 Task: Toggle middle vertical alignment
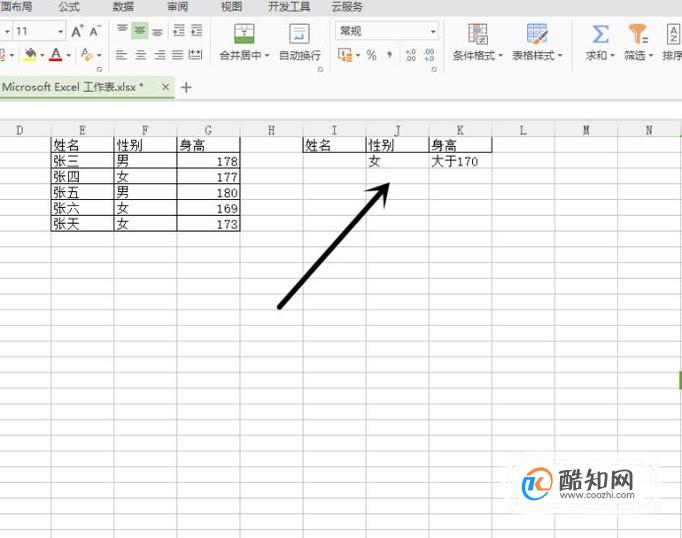(x=140, y=30)
